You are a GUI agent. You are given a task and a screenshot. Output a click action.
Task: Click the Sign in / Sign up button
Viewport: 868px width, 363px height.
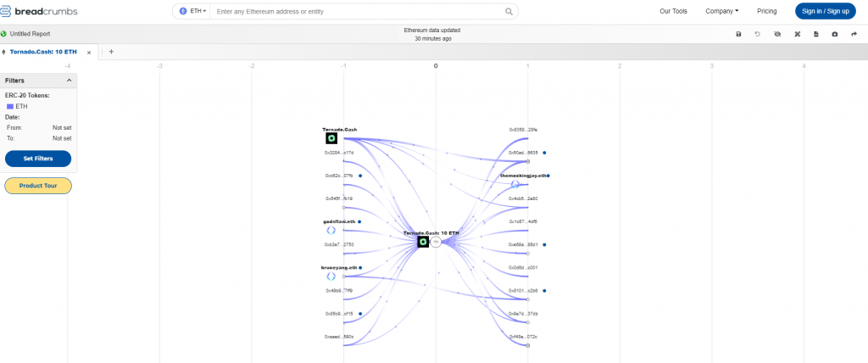click(x=826, y=11)
